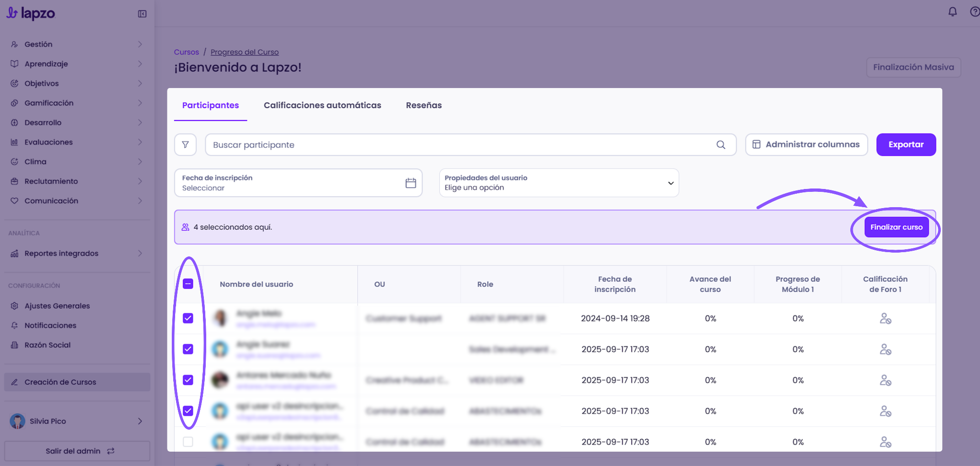
Task: Open Creación de Cursos in the sidebar
Action: coord(77,382)
